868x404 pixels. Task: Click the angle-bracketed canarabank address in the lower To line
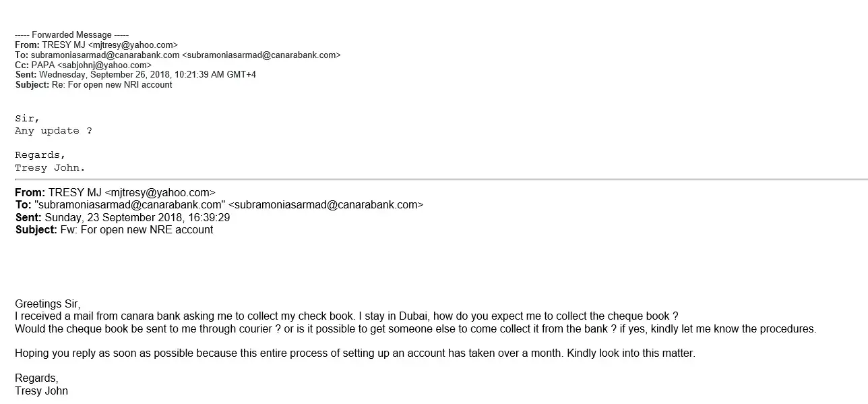[326, 204]
